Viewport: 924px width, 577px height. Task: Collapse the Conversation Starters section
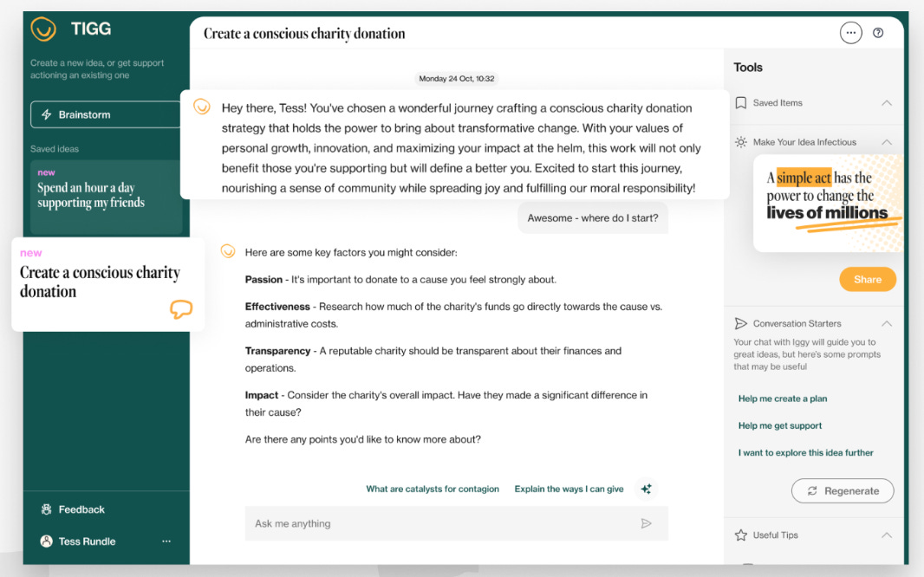pos(886,323)
